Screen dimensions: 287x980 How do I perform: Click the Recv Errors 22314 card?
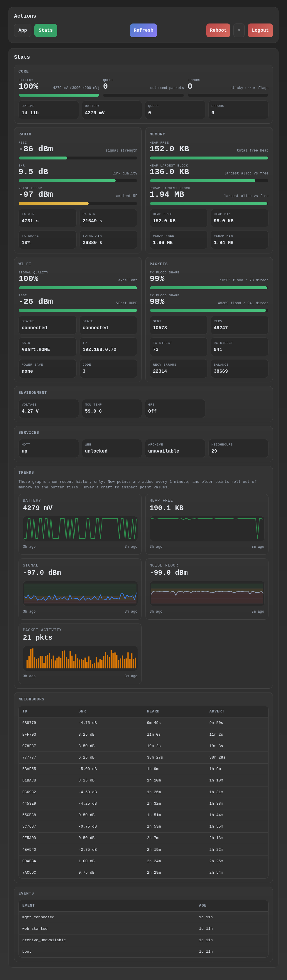tap(179, 369)
